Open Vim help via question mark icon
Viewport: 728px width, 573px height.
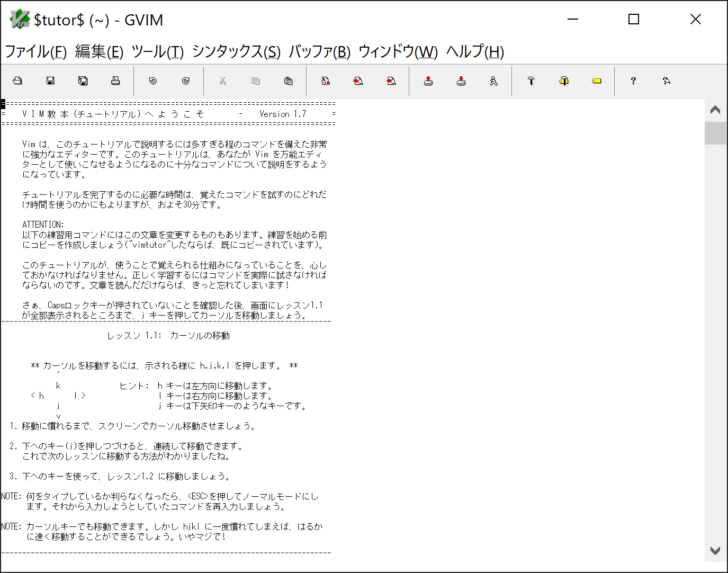pyautogui.click(x=633, y=80)
